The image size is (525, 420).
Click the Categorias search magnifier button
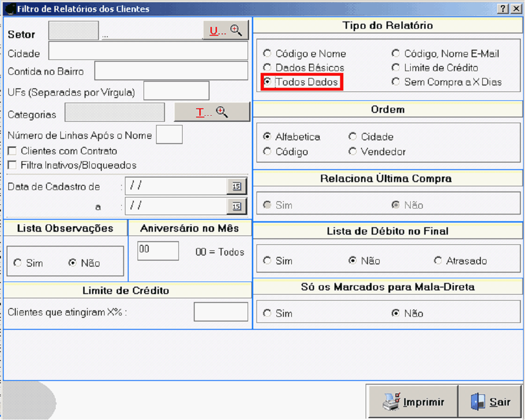point(212,112)
